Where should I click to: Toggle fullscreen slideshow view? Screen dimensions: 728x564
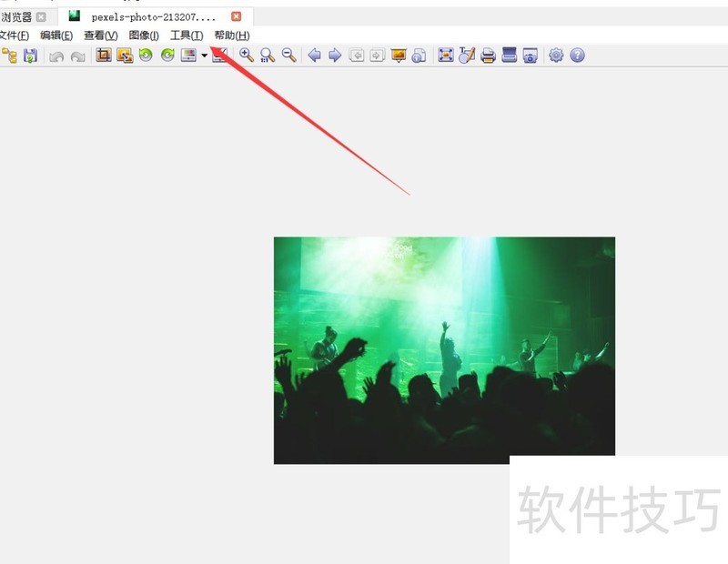point(445,55)
